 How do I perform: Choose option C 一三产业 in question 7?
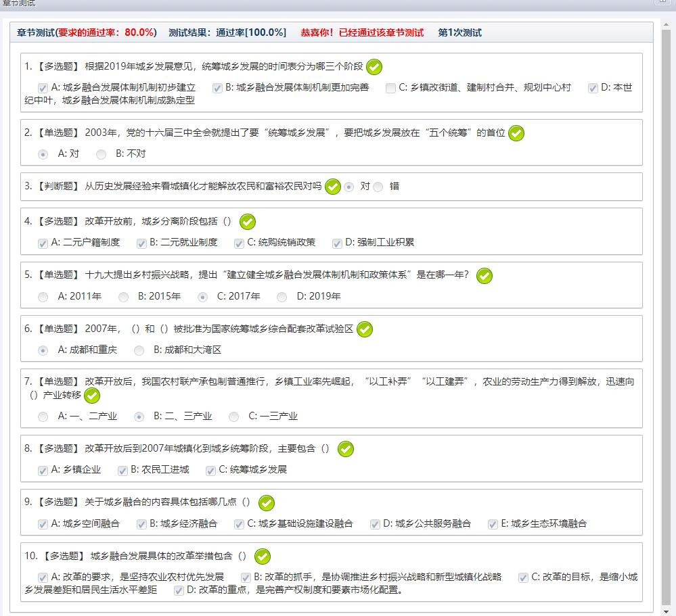click(x=234, y=417)
